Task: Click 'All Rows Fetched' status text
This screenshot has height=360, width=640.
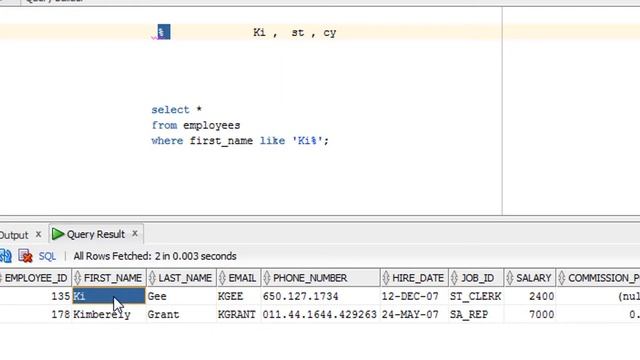Action: coord(155,256)
